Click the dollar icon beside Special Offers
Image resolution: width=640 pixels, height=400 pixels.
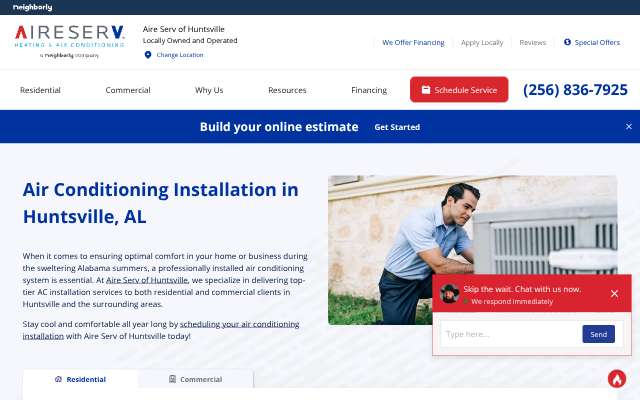coord(567,42)
